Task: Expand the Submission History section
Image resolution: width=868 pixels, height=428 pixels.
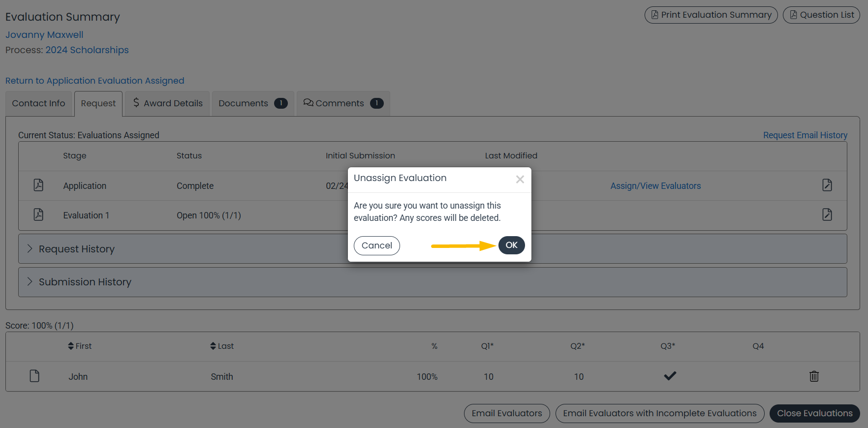Action: [x=433, y=282]
